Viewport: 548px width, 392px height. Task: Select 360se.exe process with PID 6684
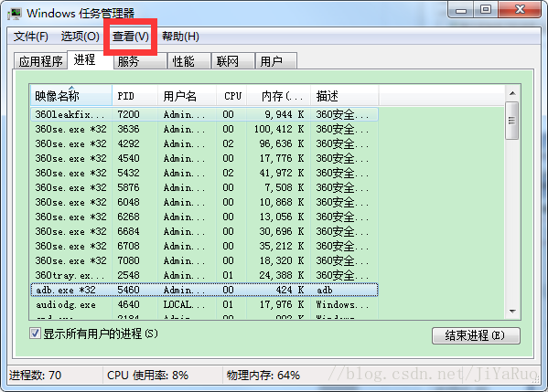point(204,232)
